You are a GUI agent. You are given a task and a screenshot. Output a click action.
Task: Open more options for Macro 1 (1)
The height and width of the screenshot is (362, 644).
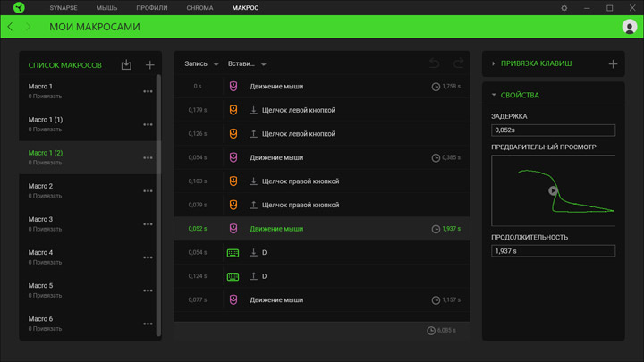148,124
